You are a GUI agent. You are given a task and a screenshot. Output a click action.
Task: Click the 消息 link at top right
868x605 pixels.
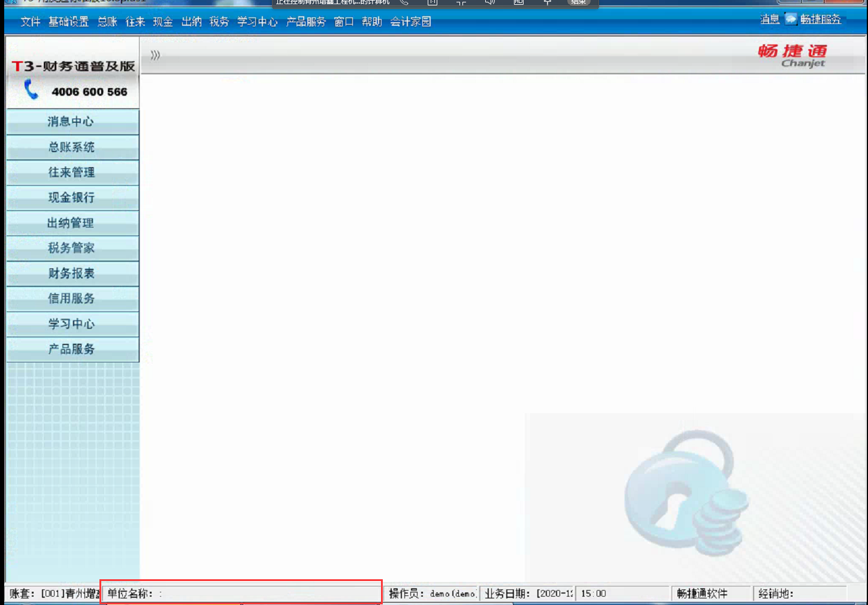(770, 19)
